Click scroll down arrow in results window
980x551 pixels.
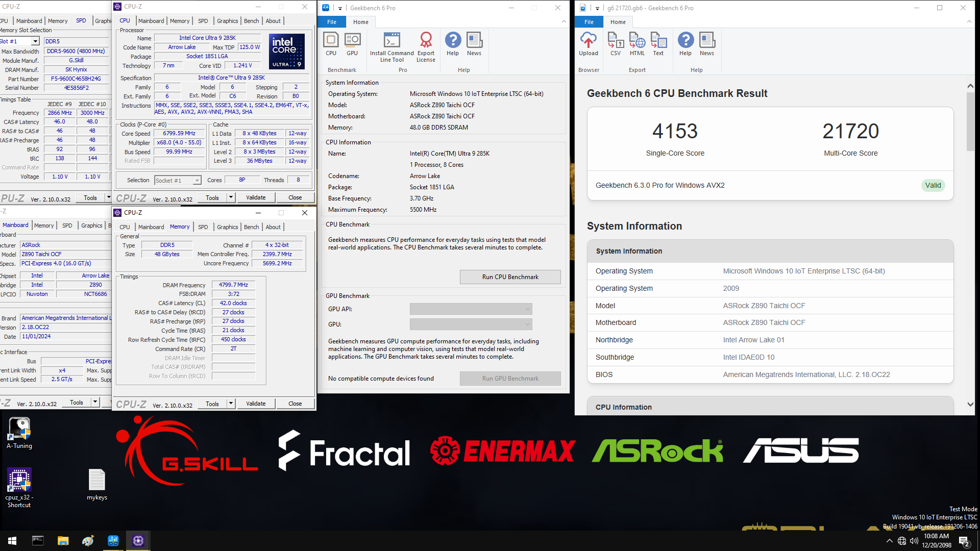[x=970, y=404]
